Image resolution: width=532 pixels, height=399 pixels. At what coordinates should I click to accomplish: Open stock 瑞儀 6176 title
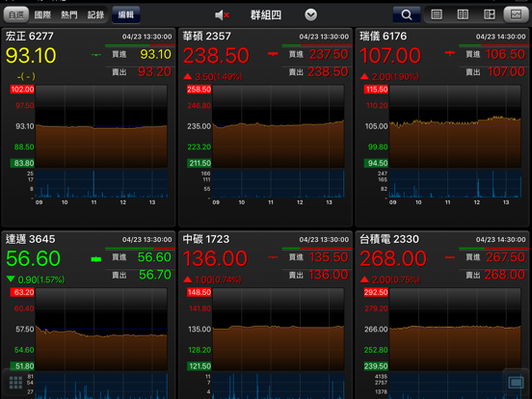click(x=383, y=36)
